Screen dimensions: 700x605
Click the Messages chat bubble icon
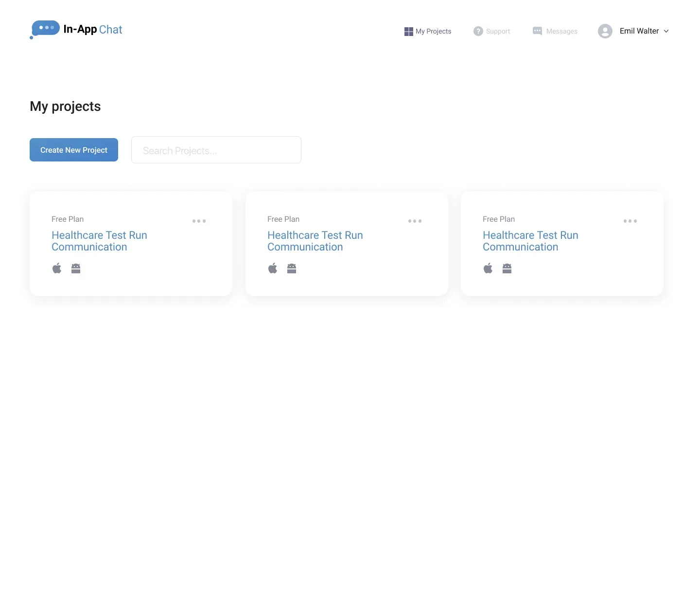537,31
